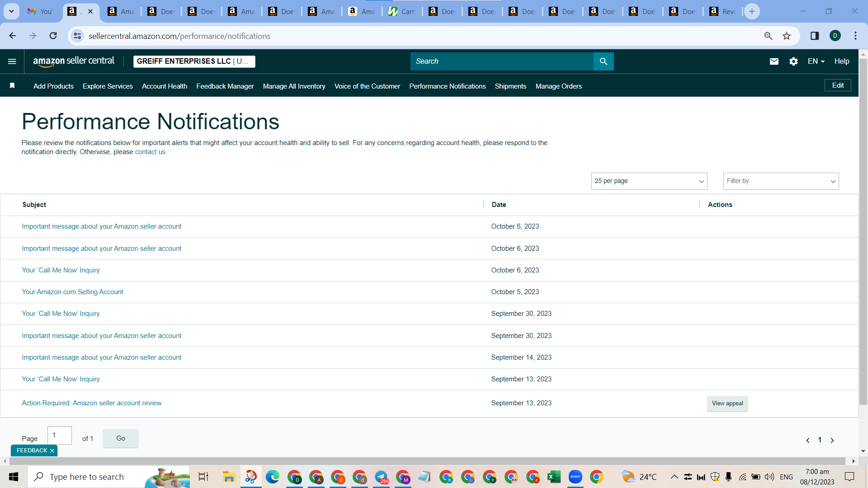The image size is (868, 488).
Task: Open Add Products menu item
Action: (53, 86)
